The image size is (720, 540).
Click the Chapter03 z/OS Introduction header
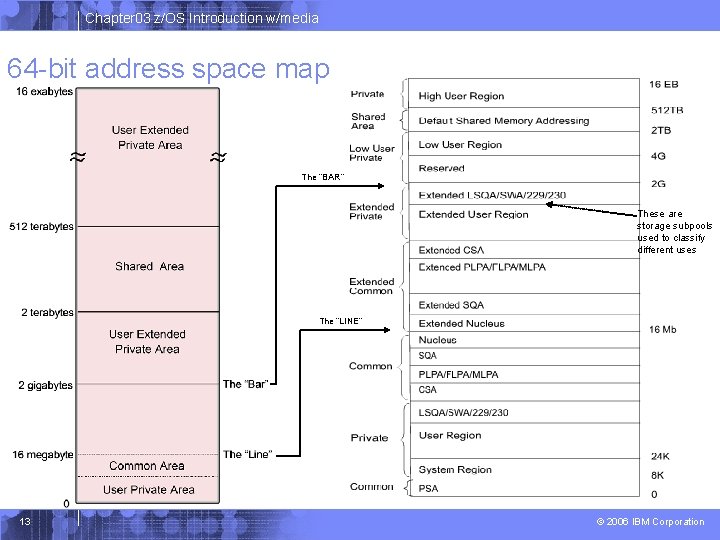202,18
